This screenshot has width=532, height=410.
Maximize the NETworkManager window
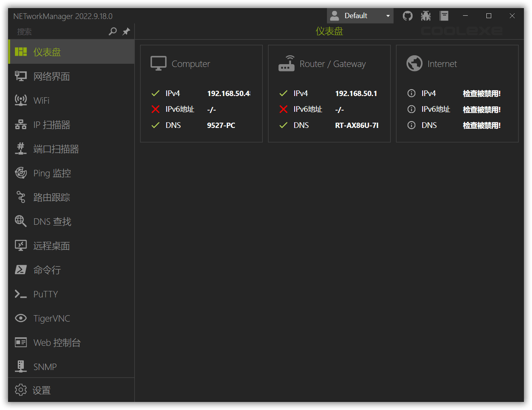[x=489, y=16]
